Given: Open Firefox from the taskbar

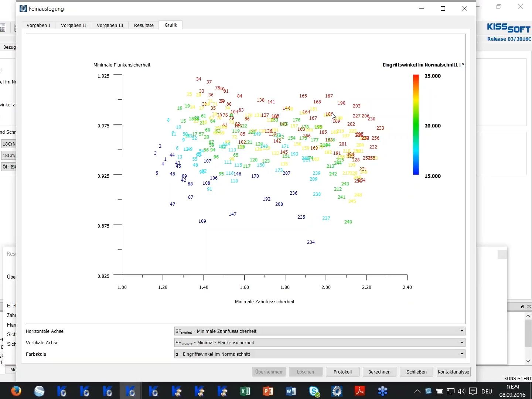Looking at the screenshot, I should [x=16, y=391].
